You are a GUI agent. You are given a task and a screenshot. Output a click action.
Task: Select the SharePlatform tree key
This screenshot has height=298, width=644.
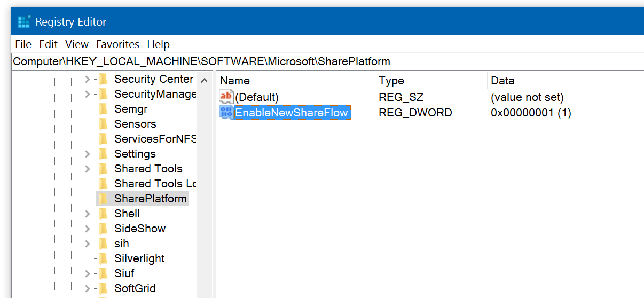point(151,199)
